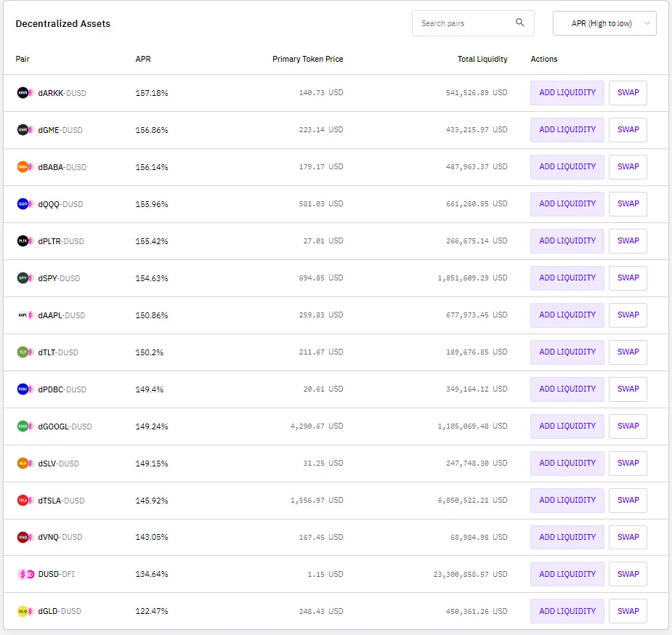This screenshot has width=672, height=635.
Task: Add liquidity to dVNQ-DUSD
Action: tap(567, 537)
